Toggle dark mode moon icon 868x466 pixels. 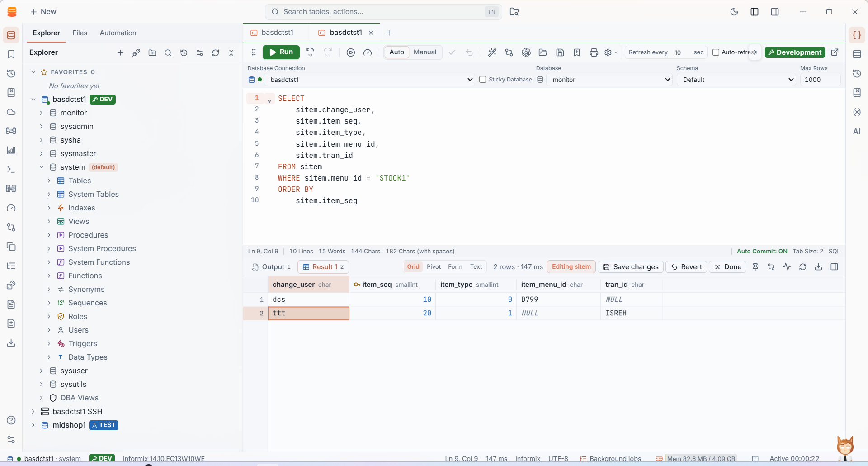[x=734, y=12]
